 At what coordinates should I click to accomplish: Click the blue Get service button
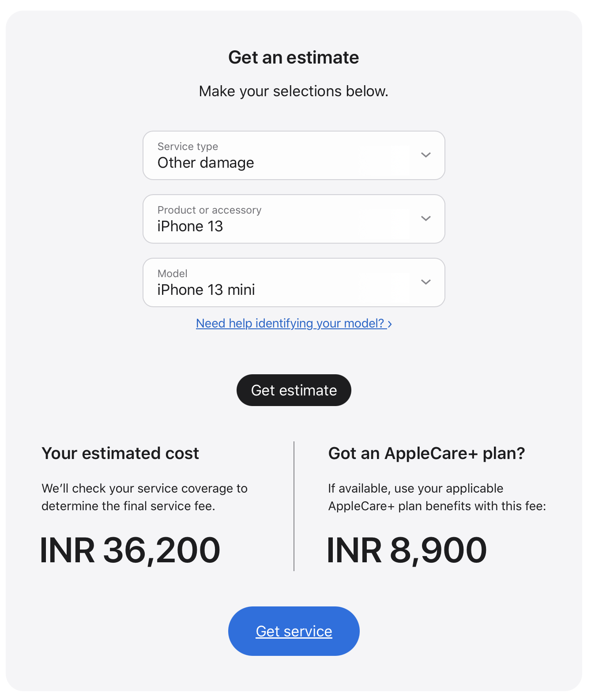[294, 631]
